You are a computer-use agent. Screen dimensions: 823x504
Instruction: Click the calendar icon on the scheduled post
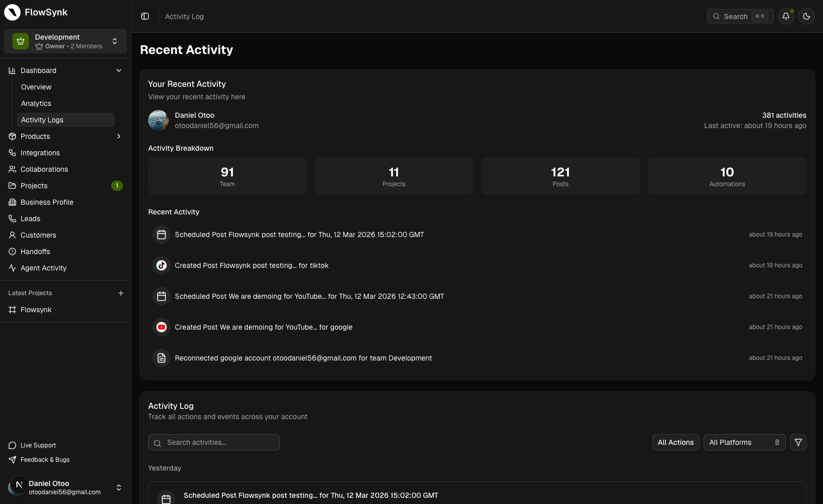pos(162,235)
